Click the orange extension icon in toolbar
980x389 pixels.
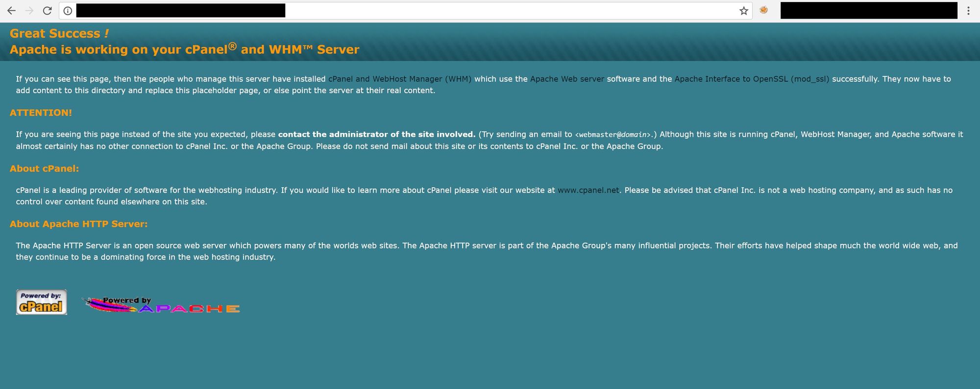[x=763, y=10]
